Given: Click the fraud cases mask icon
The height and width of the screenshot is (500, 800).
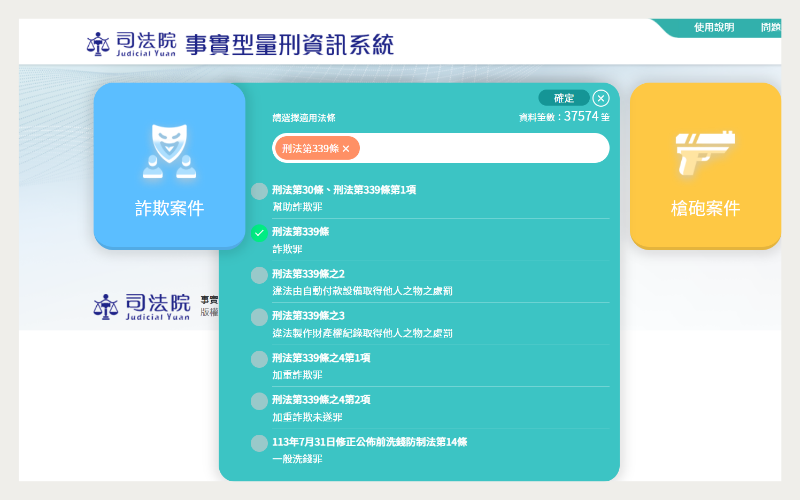Looking at the screenshot, I should pyautogui.click(x=169, y=151).
